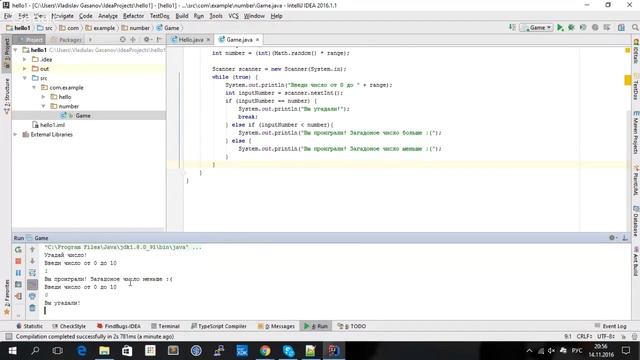Collapse the src folder
640x360 pixels.
tap(25, 78)
